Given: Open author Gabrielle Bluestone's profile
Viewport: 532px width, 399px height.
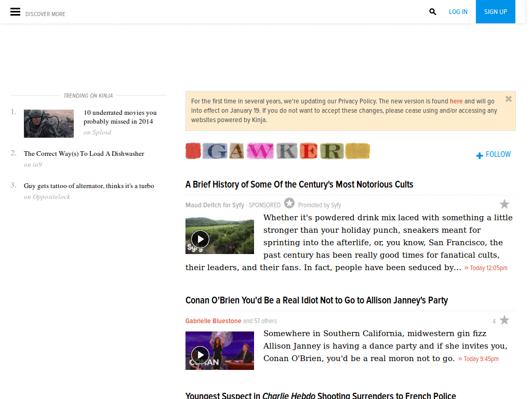Looking at the screenshot, I should tap(213, 321).
